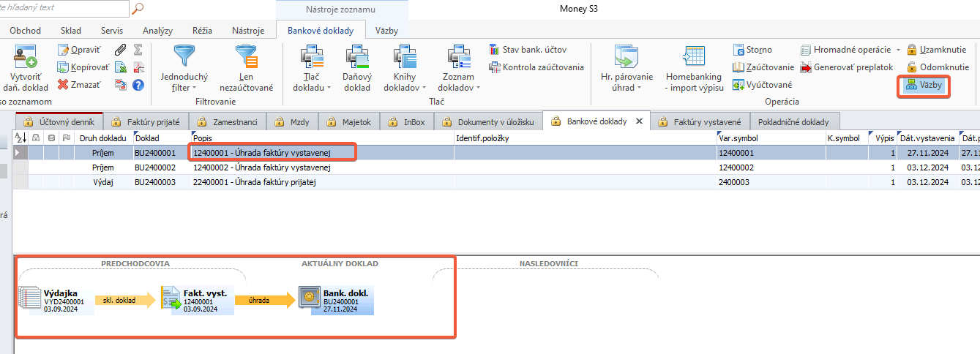Open the Hr. párovanie úhrad dropdown

[x=626, y=88]
